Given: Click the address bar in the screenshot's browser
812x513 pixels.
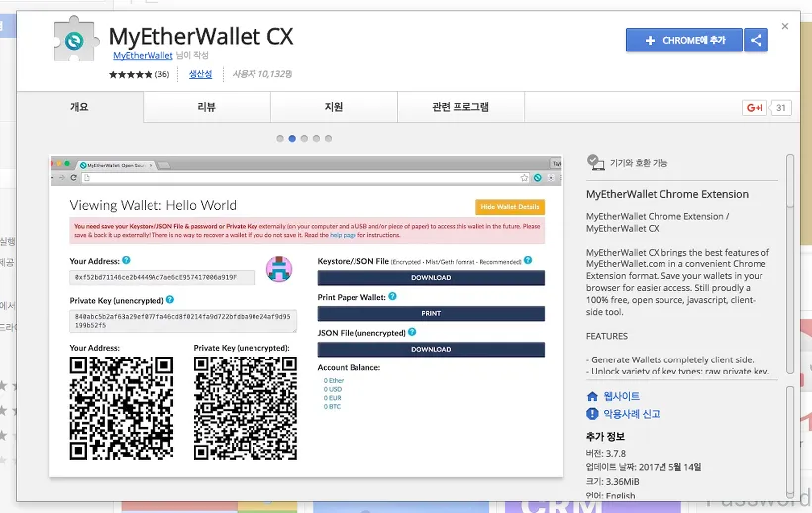Looking at the screenshot, I should coord(306,178).
